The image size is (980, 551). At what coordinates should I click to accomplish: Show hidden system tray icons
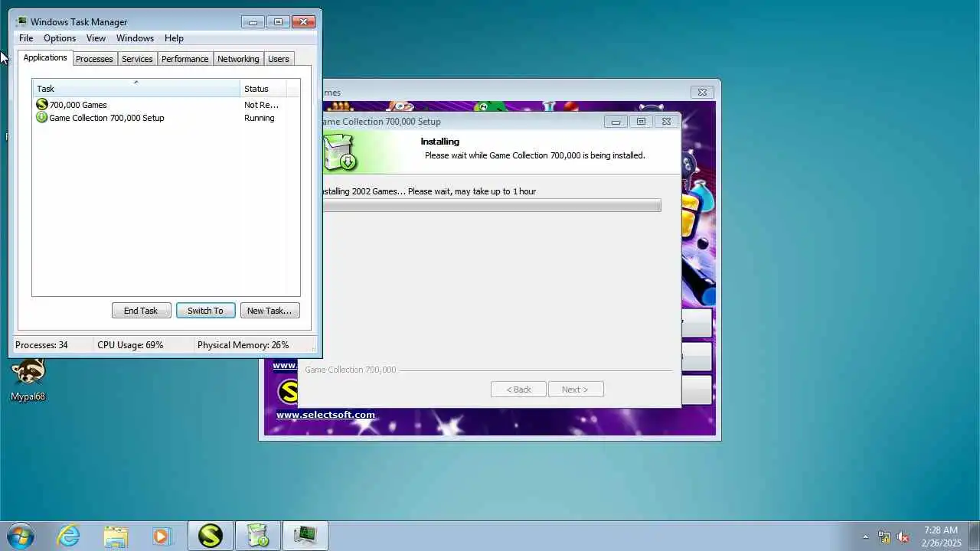point(866,536)
